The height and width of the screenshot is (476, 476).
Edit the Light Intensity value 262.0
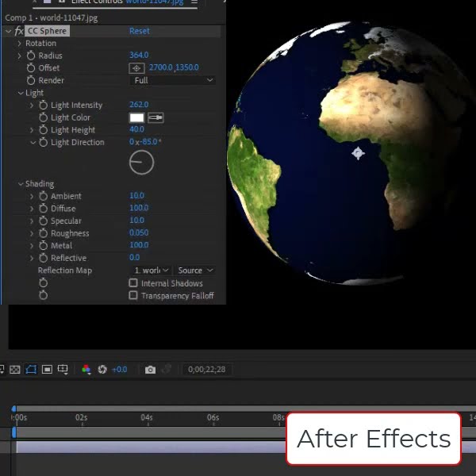click(139, 105)
